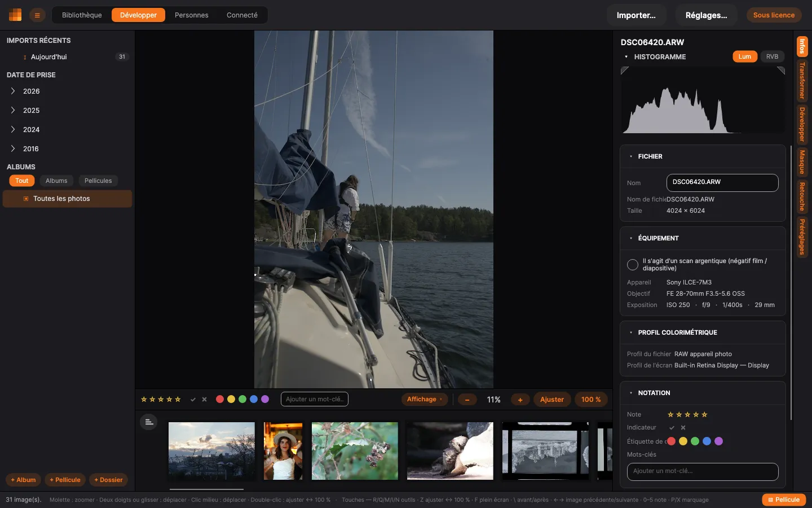Click the Nom field with DSC06420.ARW
812x508 pixels.
[722, 182]
